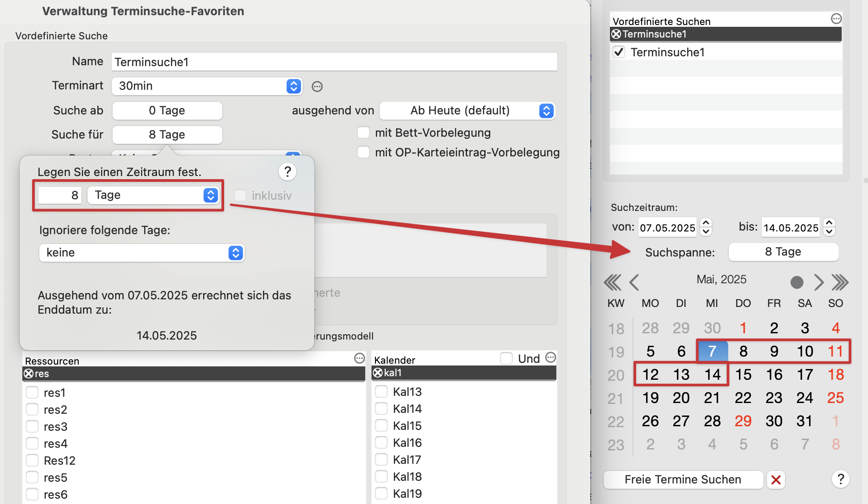Check calendar Kal18
The height and width of the screenshot is (504, 868).
381,477
